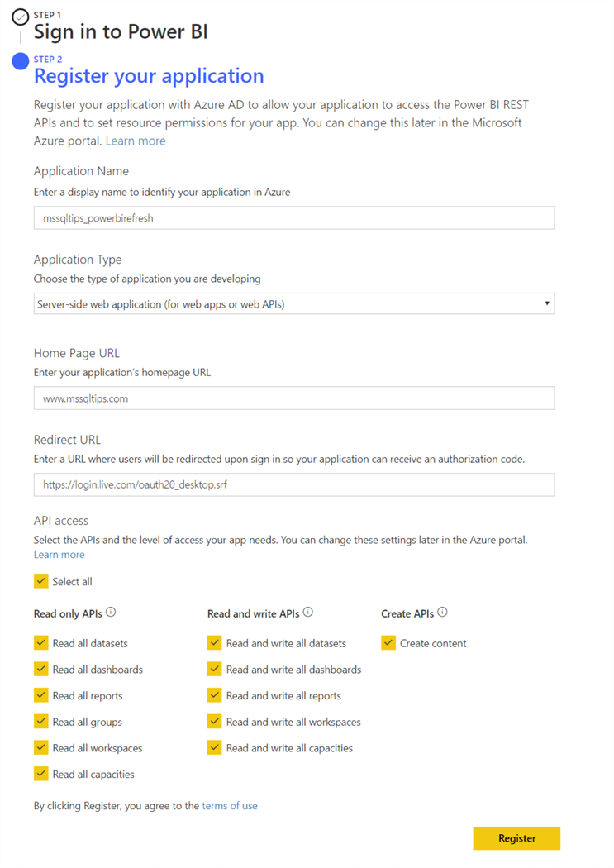Open the terms of use link
This screenshot has height=868, width=614.
pos(230,805)
